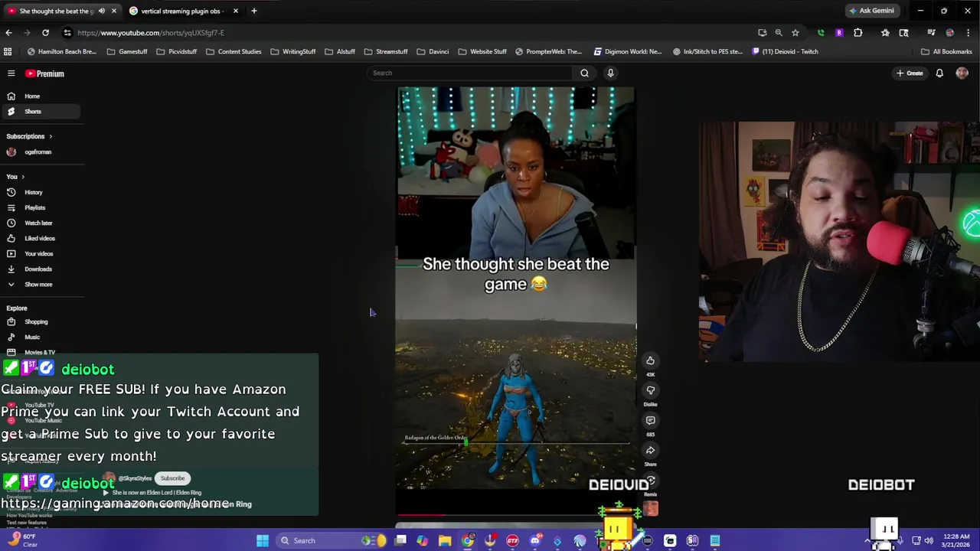This screenshot has width=980, height=551.
Task: Click the URL address bar
Action: 413,33
